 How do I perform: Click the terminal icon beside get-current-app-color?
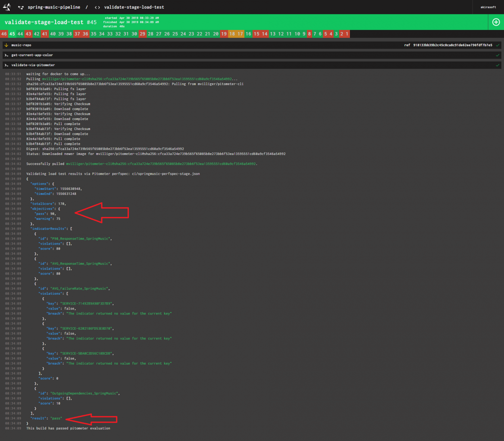point(6,55)
